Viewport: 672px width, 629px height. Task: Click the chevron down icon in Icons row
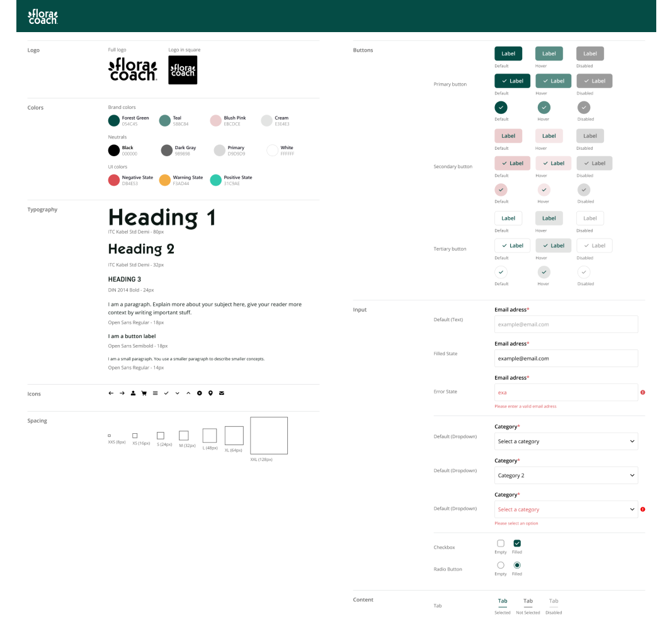click(178, 393)
